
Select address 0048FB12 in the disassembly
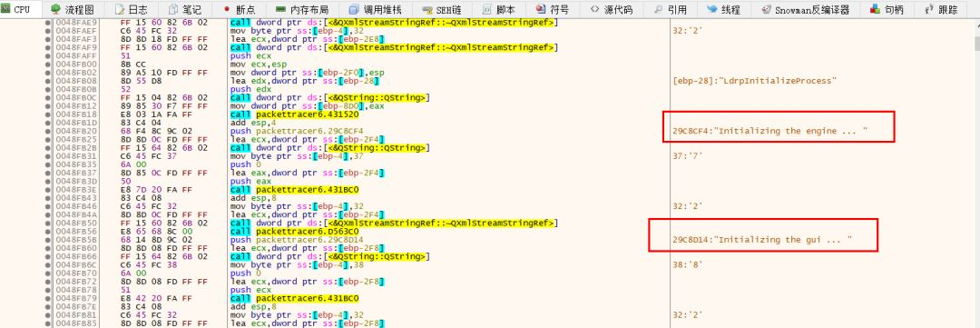pos(76,105)
